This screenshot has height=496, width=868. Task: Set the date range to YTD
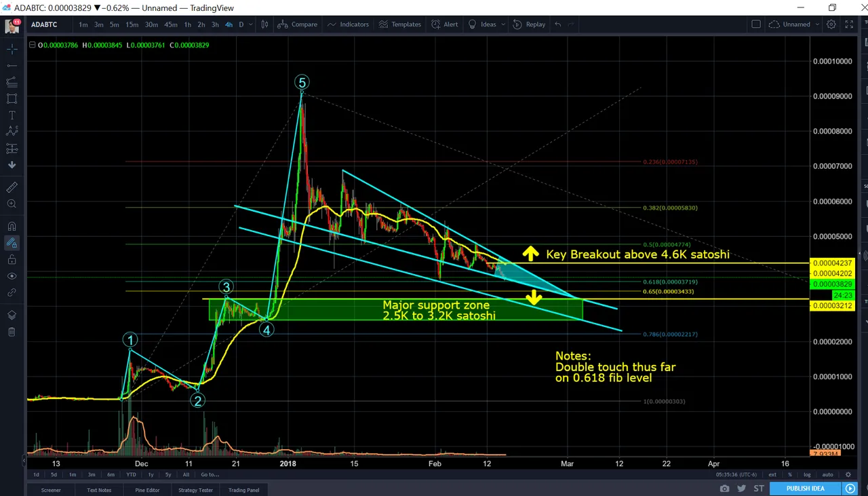(x=131, y=474)
